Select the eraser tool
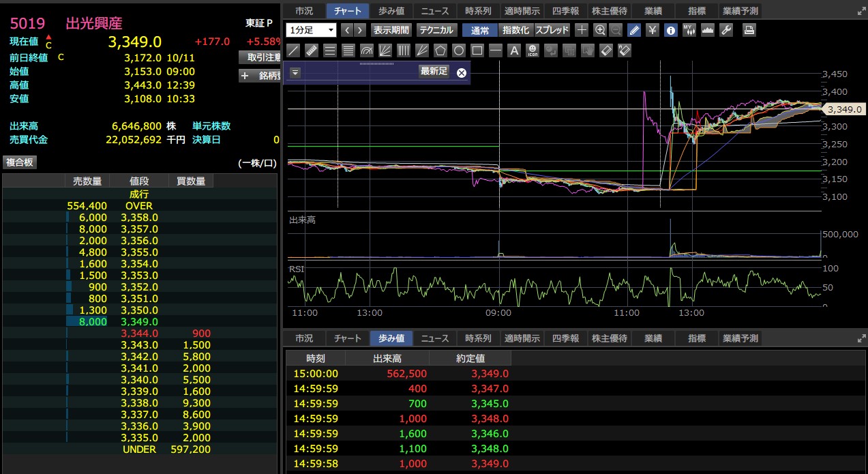868x474 pixels. [606, 50]
